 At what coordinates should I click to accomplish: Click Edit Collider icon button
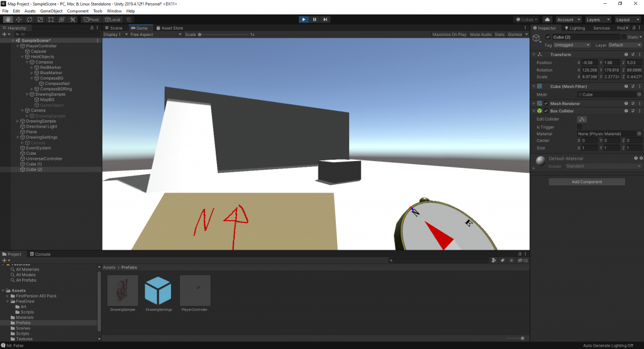tap(582, 119)
